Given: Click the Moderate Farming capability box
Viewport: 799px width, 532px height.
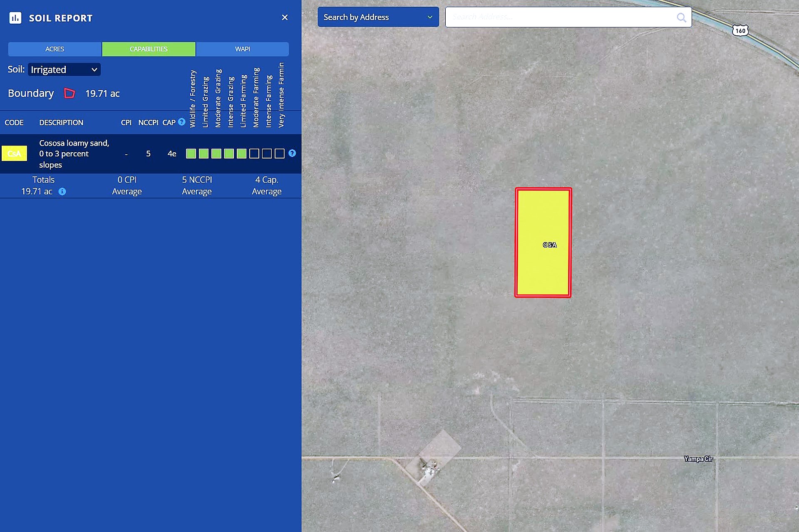Looking at the screenshot, I should (254, 153).
